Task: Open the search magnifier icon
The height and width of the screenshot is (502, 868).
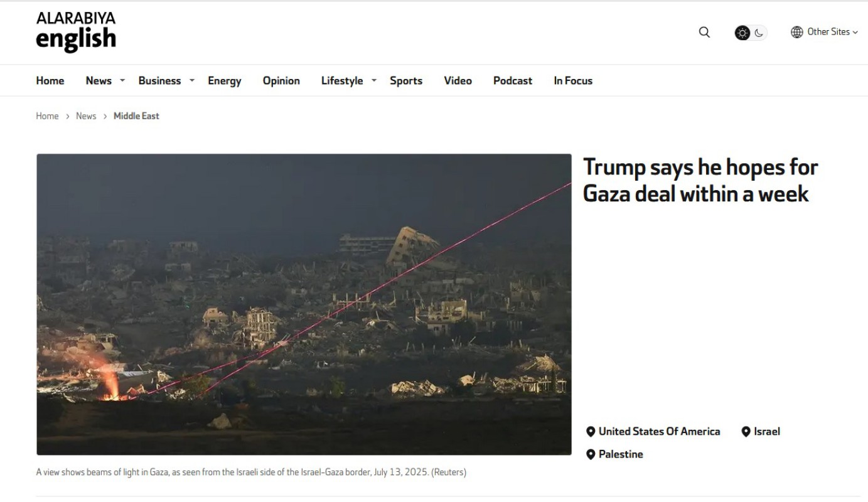Action: click(704, 32)
